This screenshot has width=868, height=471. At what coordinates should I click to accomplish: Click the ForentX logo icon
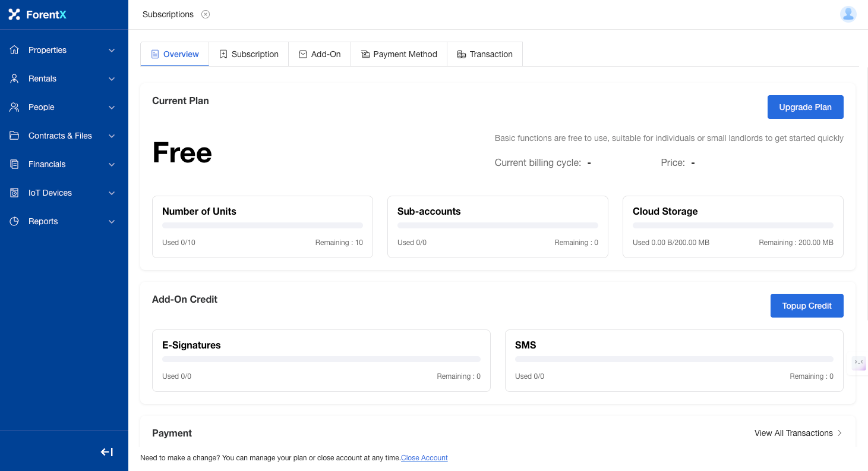click(x=14, y=14)
